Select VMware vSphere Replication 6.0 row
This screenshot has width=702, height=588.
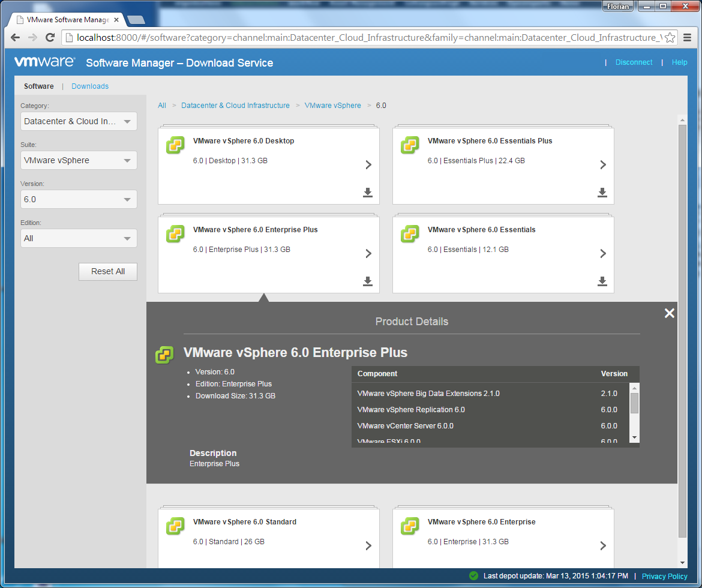click(x=490, y=410)
